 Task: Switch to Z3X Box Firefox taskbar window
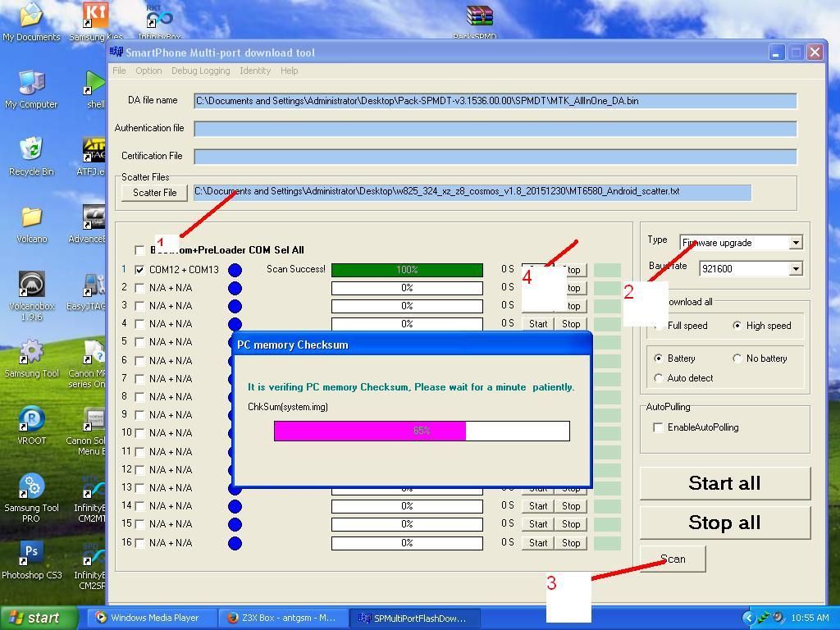pos(283,618)
